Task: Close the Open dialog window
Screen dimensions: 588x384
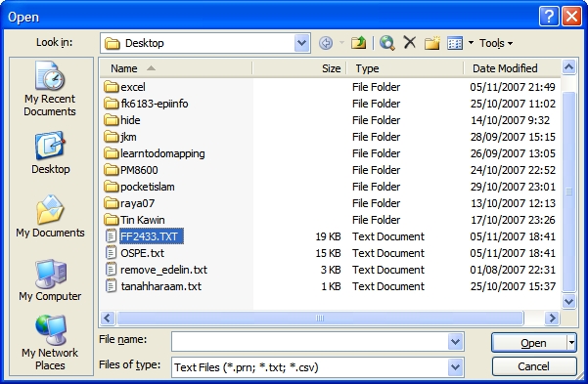Action: [571, 17]
